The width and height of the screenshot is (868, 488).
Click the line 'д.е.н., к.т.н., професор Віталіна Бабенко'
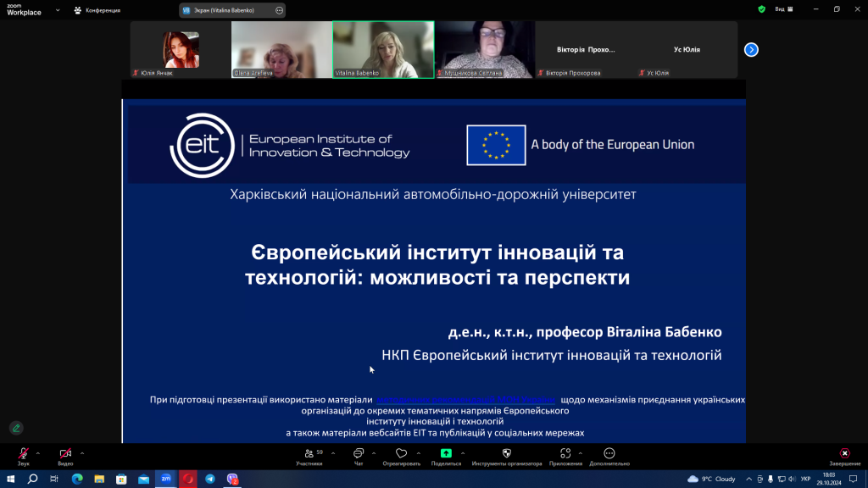point(585,332)
